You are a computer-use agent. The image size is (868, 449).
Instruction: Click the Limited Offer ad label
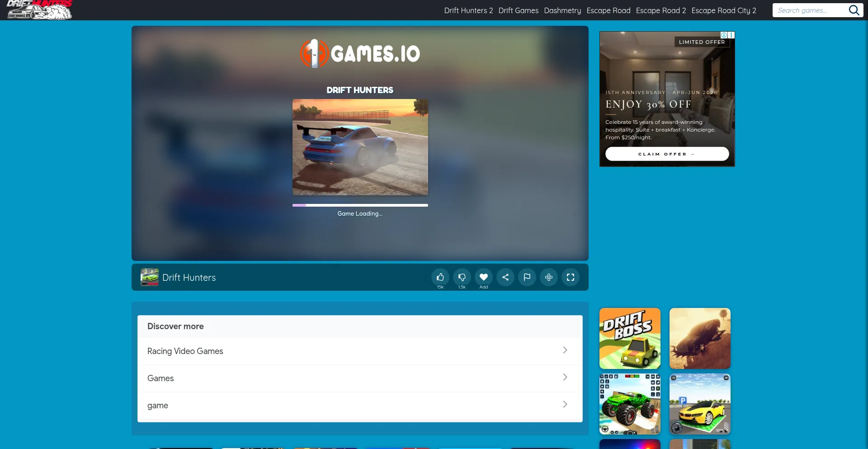click(x=702, y=42)
